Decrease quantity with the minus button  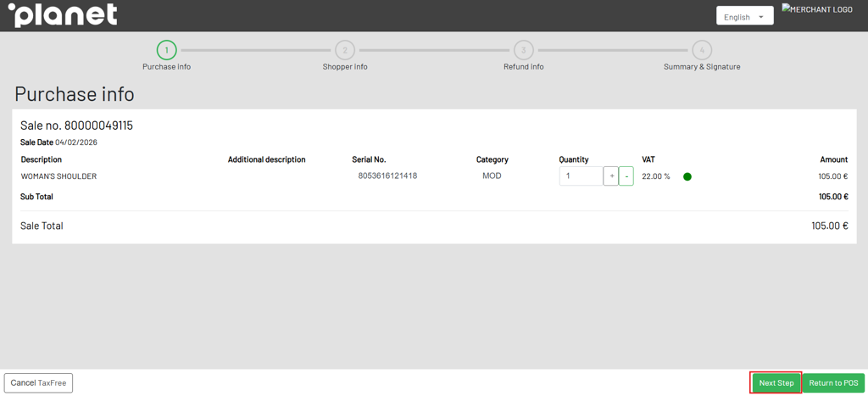[x=626, y=176]
